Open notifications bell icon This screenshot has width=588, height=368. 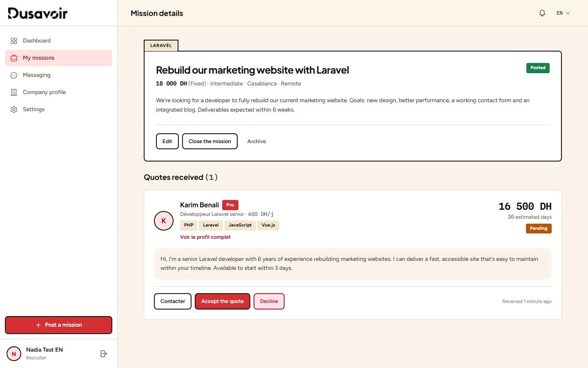(x=542, y=13)
